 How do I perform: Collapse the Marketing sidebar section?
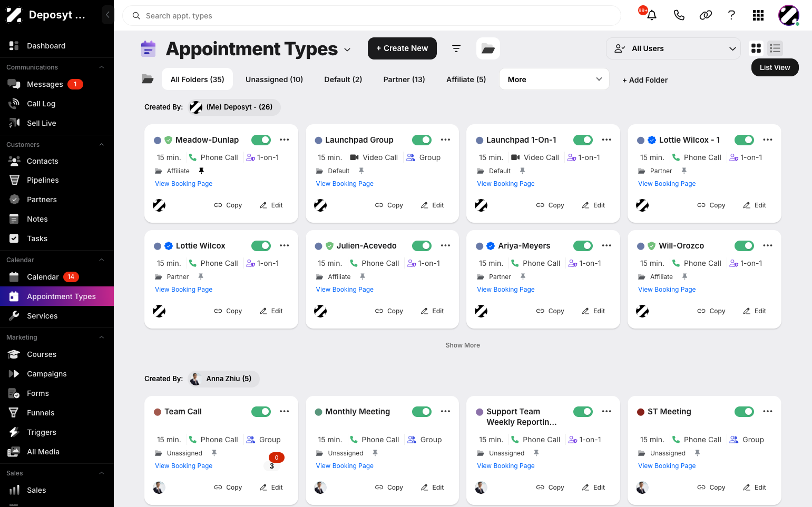tap(102, 337)
